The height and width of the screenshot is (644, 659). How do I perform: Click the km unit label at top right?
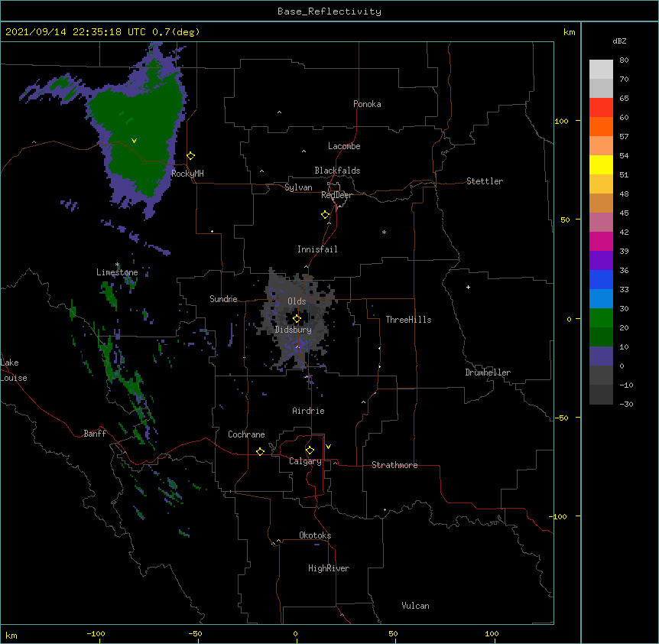tap(569, 32)
